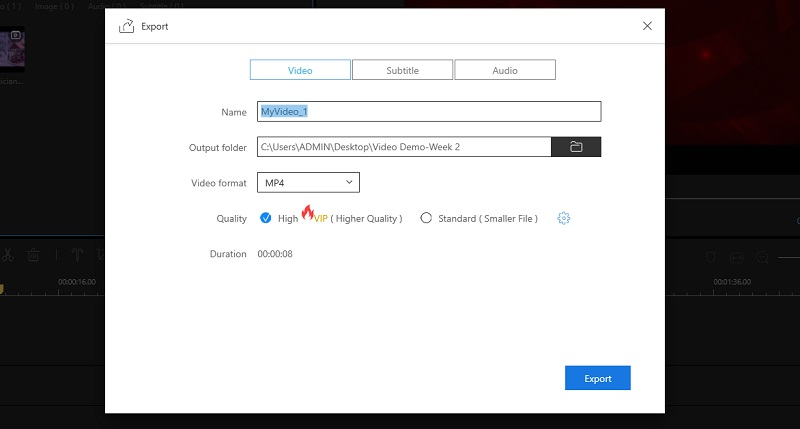Click the scissors cut icon in background toolbar
The image size is (800, 429).
coord(7,255)
